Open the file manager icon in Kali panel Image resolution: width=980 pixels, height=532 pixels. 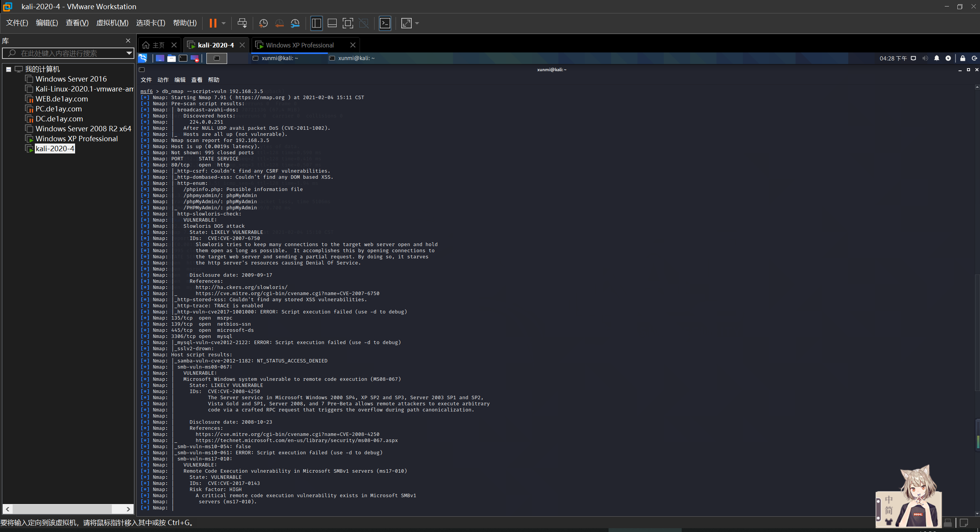pyautogui.click(x=172, y=58)
